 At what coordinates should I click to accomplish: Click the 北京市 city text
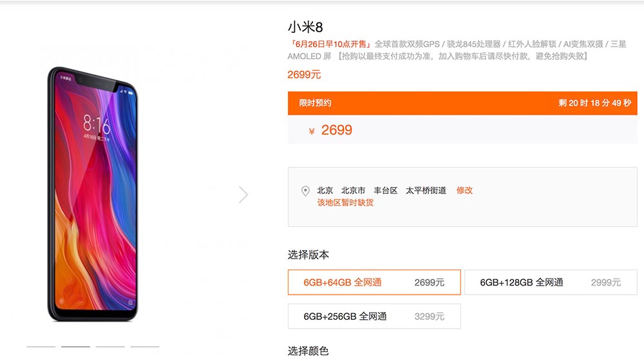pyautogui.click(x=353, y=190)
